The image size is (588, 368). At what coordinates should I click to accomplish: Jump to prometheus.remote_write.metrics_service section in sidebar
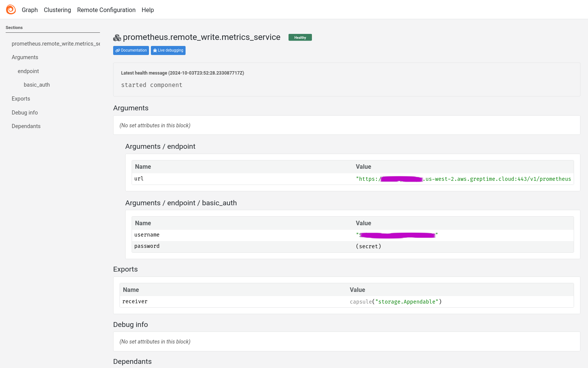click(56, 44)
